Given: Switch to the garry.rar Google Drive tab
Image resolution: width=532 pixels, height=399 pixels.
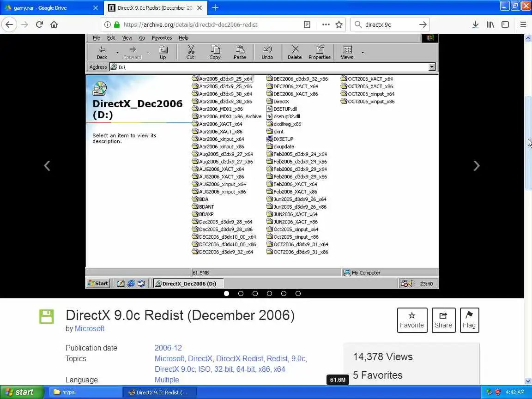Looking at the screenshot, I should [x=52, y=8].
